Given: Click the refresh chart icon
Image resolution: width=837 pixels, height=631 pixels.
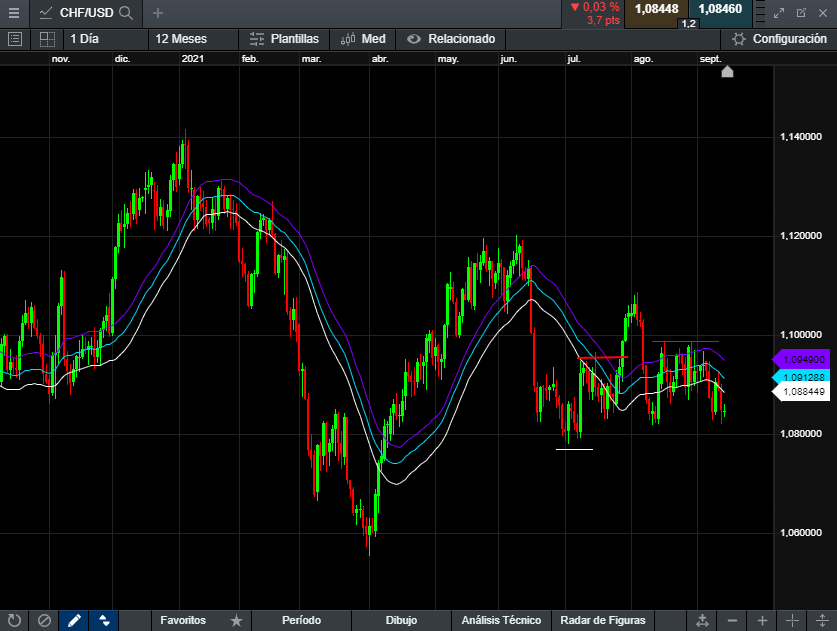Looking at the screenshot, I should pyautogui.click(x=14, y=620).
